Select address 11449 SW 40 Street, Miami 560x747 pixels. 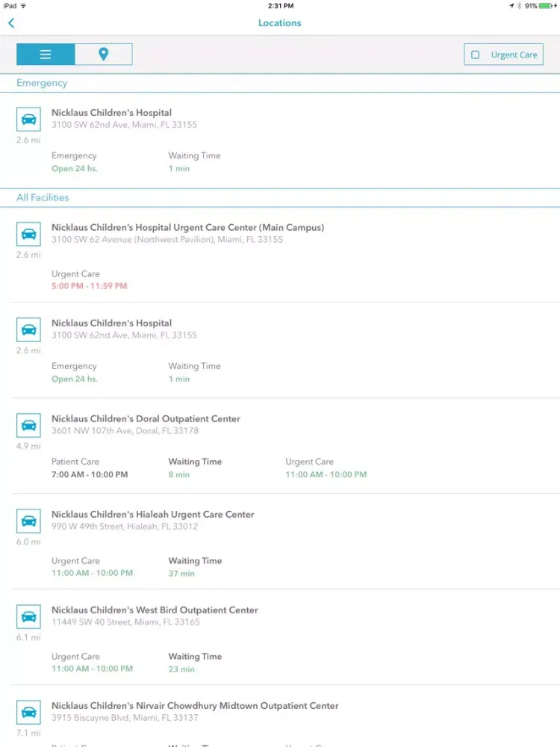(x=125, y=622)
